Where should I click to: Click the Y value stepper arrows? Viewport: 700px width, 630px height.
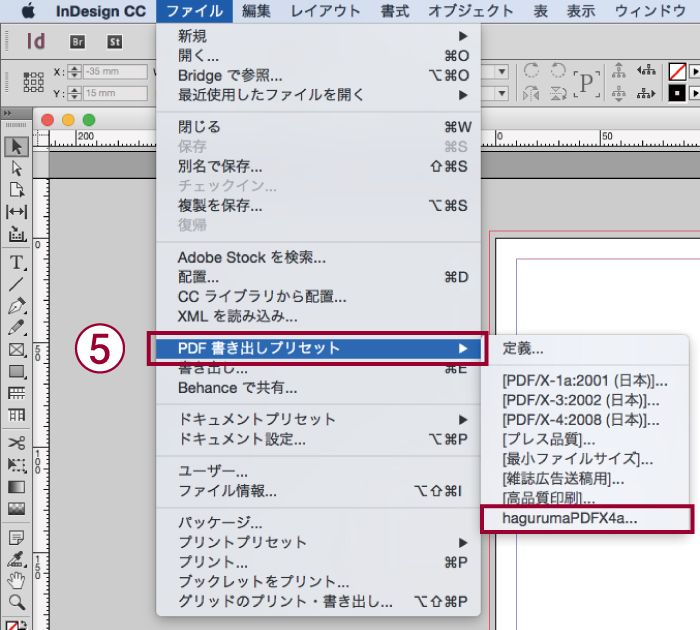[x=75, y=93]
